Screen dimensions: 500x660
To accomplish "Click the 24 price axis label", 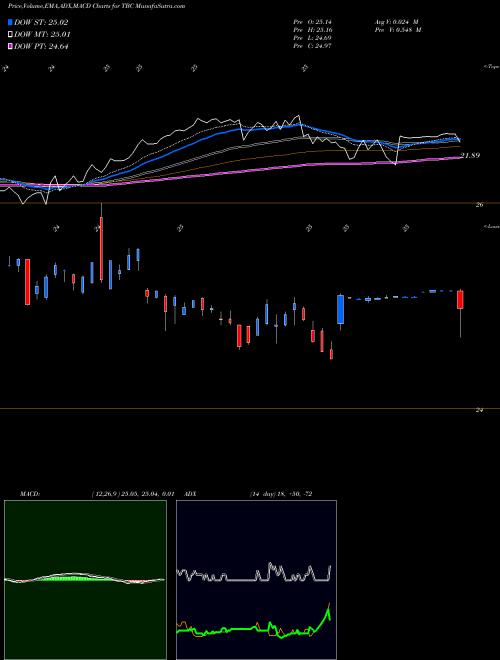I will click(x=479, y=410).
